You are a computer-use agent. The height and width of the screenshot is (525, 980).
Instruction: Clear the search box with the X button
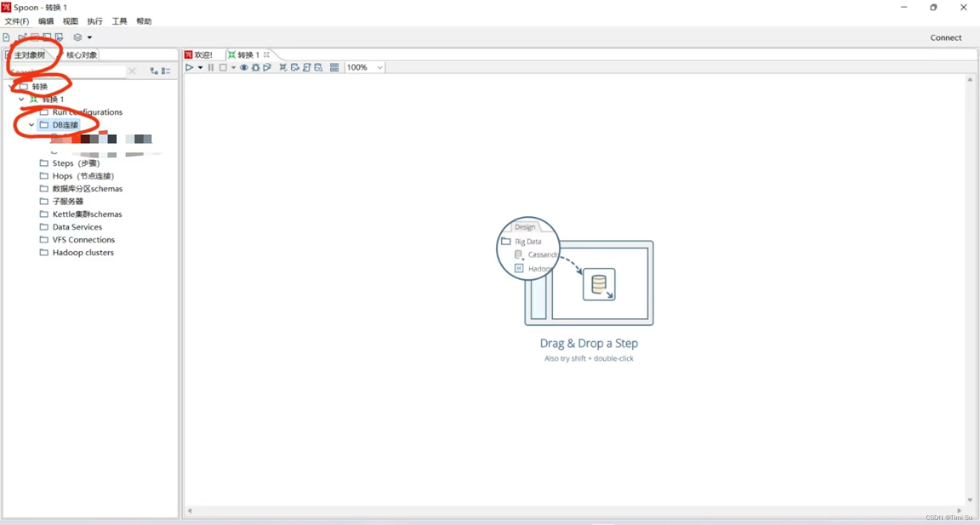click(132, 70)
